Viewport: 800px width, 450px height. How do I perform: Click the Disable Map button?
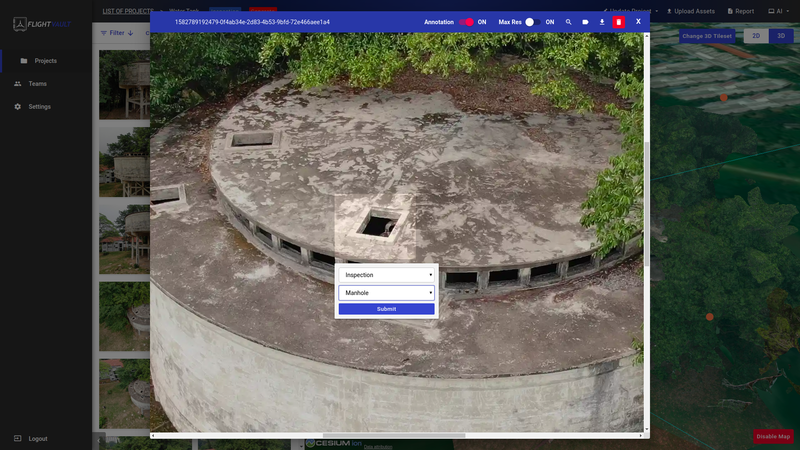[x=773, y=437]
